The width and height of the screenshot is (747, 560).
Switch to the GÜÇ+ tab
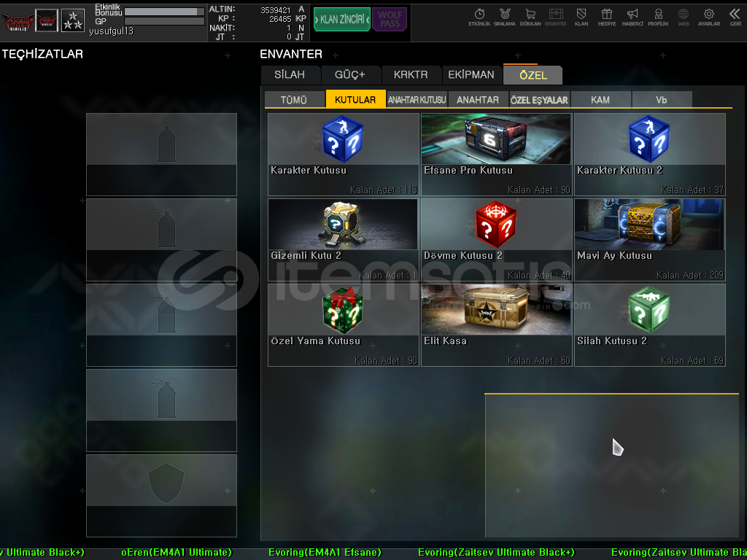(x=350, y=75)
